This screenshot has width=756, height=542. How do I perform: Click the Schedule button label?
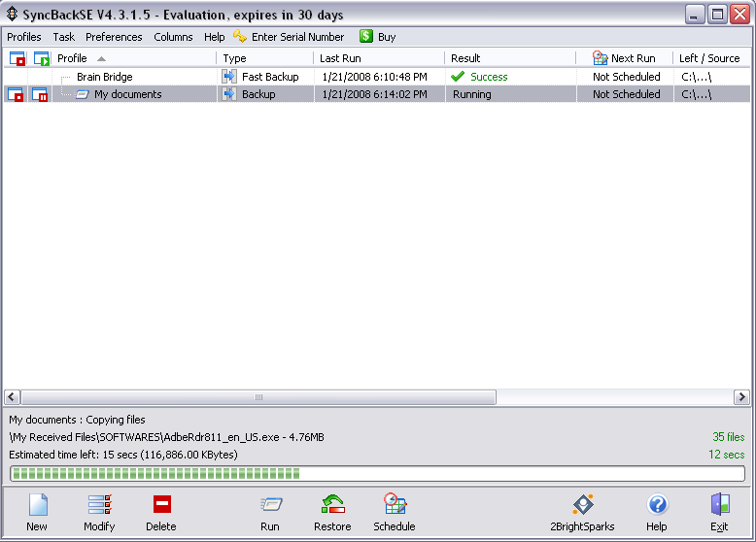tap(395, 526)
